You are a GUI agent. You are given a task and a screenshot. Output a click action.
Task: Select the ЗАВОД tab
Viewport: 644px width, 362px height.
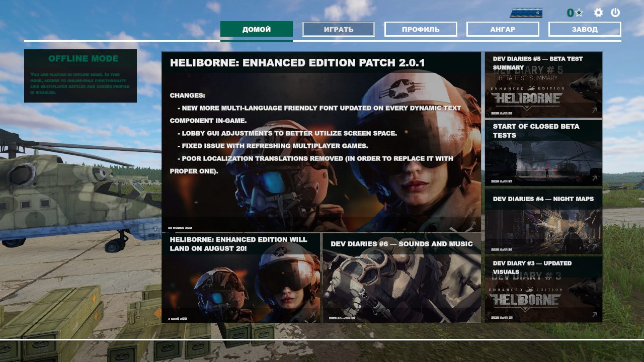(x=585, y=29)
